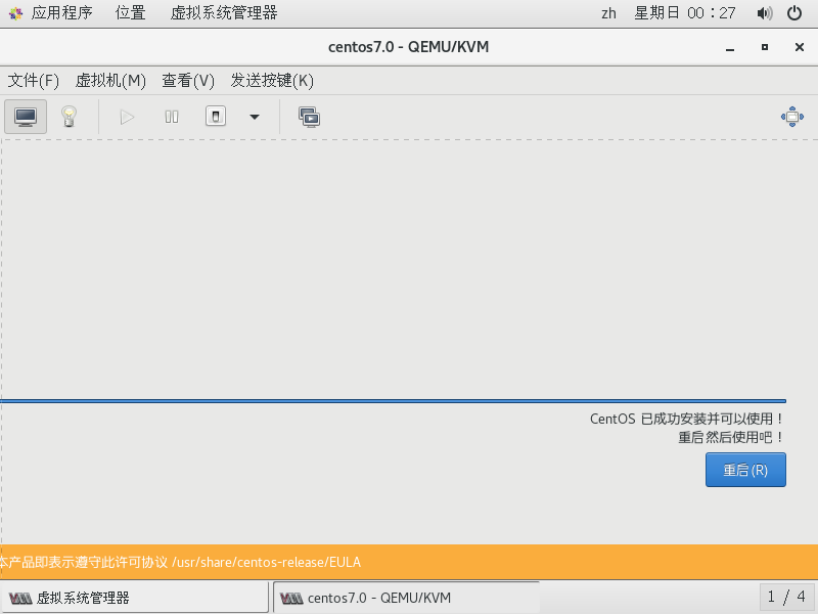The height and width of the screenshot is (614, 818).
Task: Open the 发送按键(K) menu
Action: coord(272,80)
